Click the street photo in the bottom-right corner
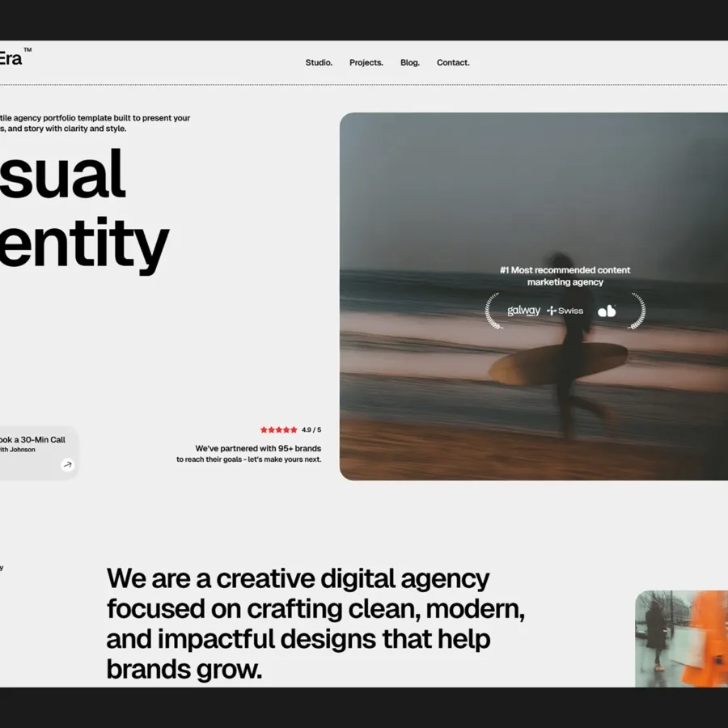Screen dimensions: 728x728 point(684,639)
